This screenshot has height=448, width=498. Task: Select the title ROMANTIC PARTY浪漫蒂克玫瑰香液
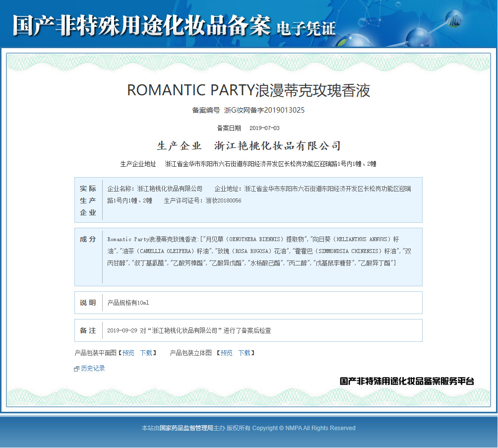(x=249, y=90)
